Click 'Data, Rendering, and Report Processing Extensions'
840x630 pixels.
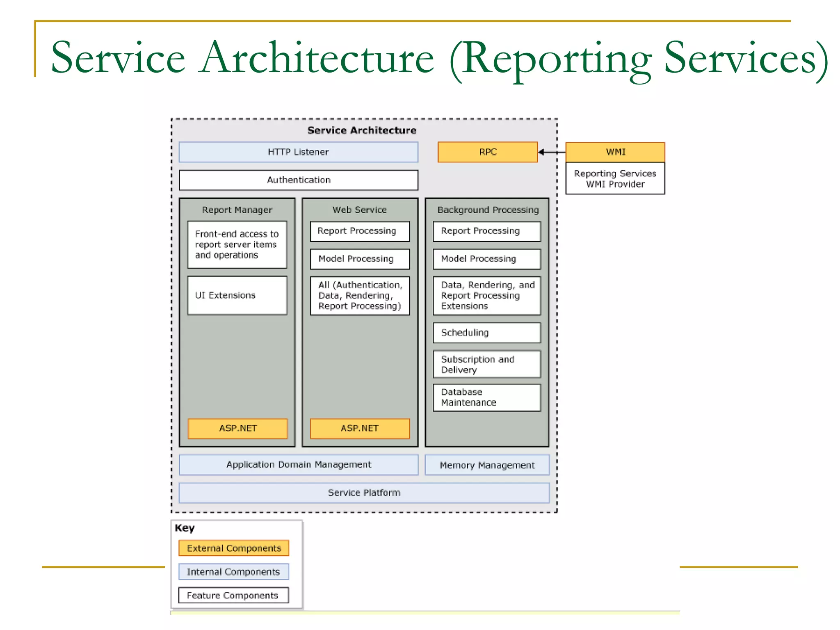pos(487,296)
